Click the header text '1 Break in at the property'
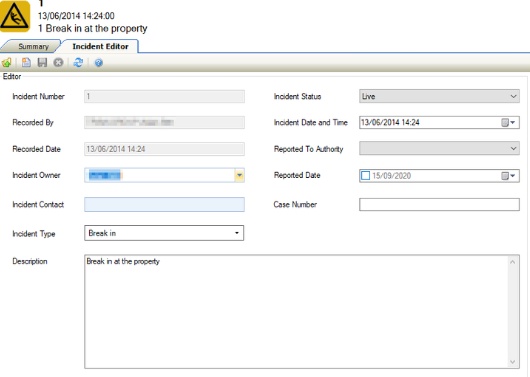530x377 pixels. (x=93, y=29)
